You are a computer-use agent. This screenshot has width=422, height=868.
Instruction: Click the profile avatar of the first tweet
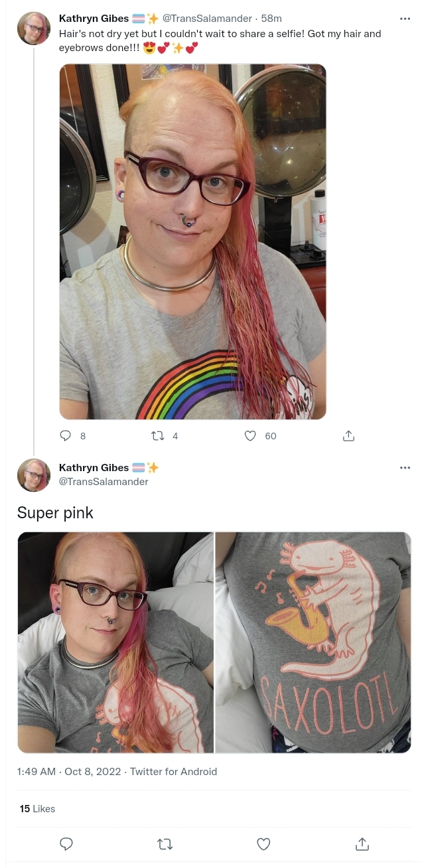[x=34, y=29]
